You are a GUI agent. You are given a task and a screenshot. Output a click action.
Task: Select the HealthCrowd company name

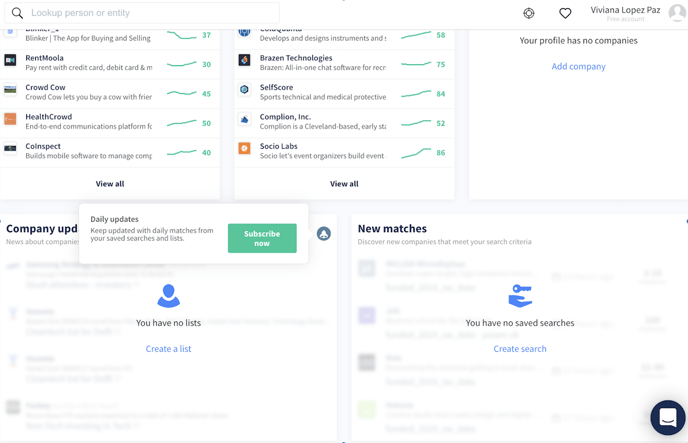49,117
